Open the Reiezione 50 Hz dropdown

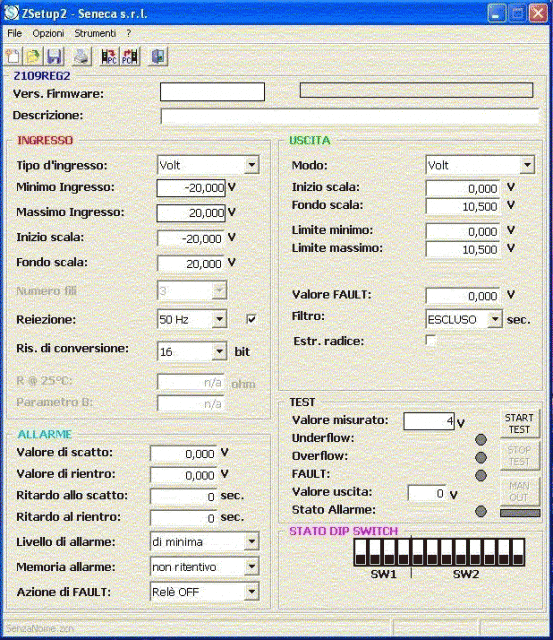click(x=219, y=319)
